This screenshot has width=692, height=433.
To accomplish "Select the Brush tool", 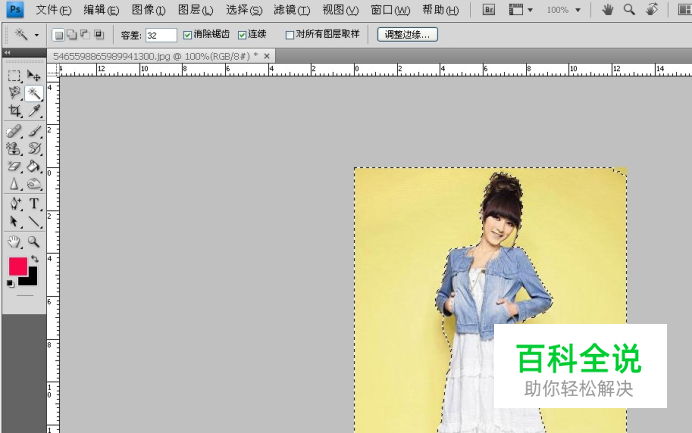I will pyautogui.click(x=34, y=131).
